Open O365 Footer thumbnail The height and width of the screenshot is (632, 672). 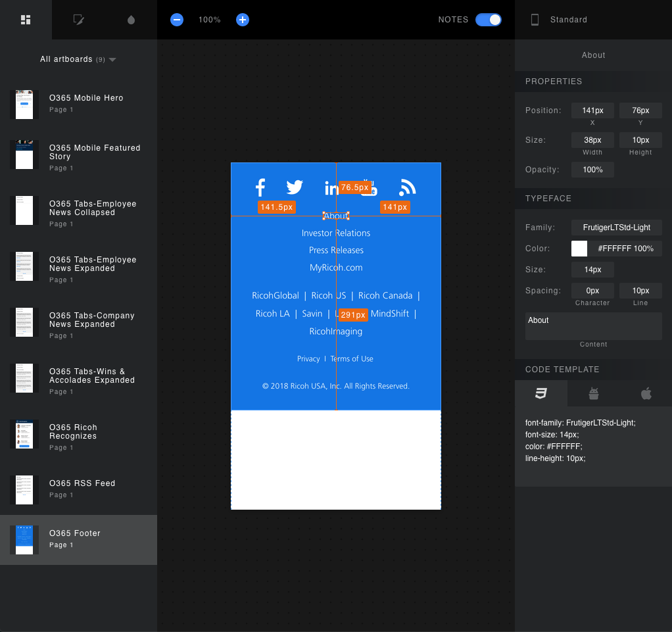tap(24, 540)
